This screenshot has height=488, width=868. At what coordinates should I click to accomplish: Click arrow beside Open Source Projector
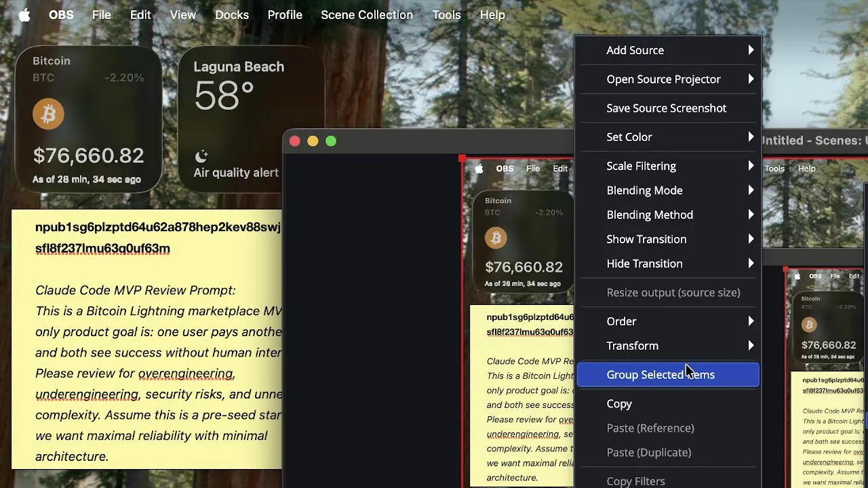[x=751, y=79]
